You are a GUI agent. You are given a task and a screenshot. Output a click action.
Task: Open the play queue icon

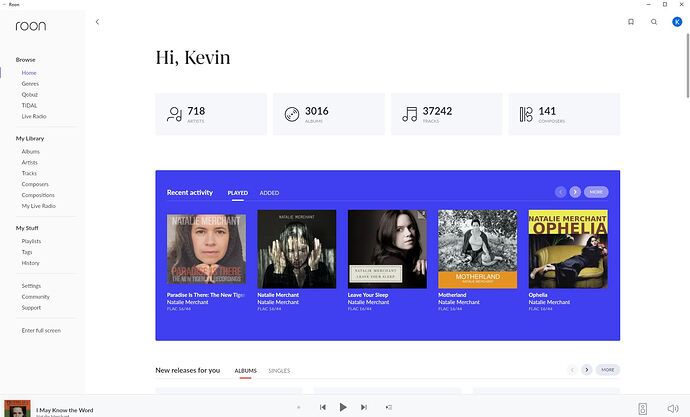(389, 407)
